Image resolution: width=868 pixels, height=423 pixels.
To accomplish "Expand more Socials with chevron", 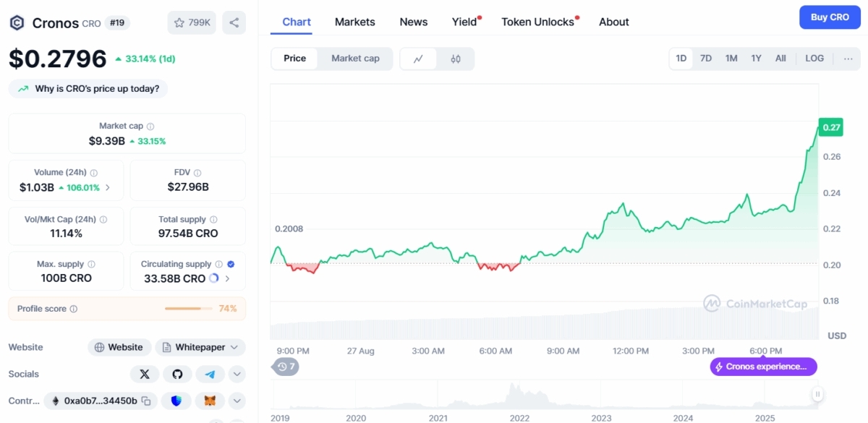I will (237, 374).
